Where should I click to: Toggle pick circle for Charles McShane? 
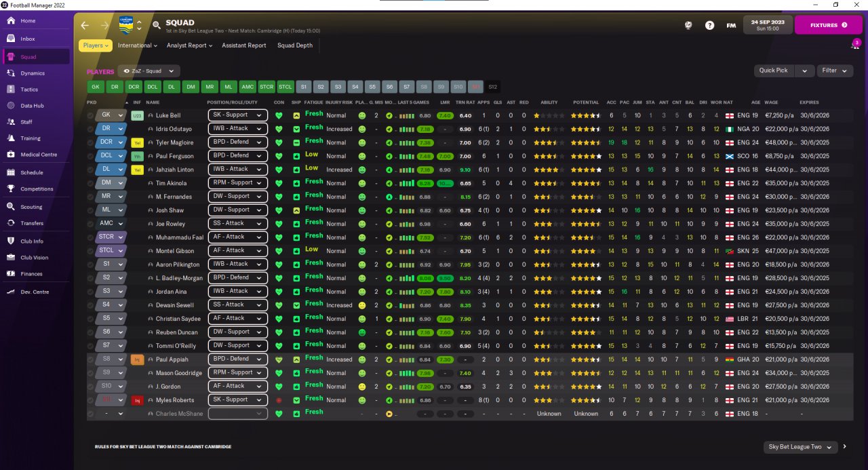click(x=91, y=414)
